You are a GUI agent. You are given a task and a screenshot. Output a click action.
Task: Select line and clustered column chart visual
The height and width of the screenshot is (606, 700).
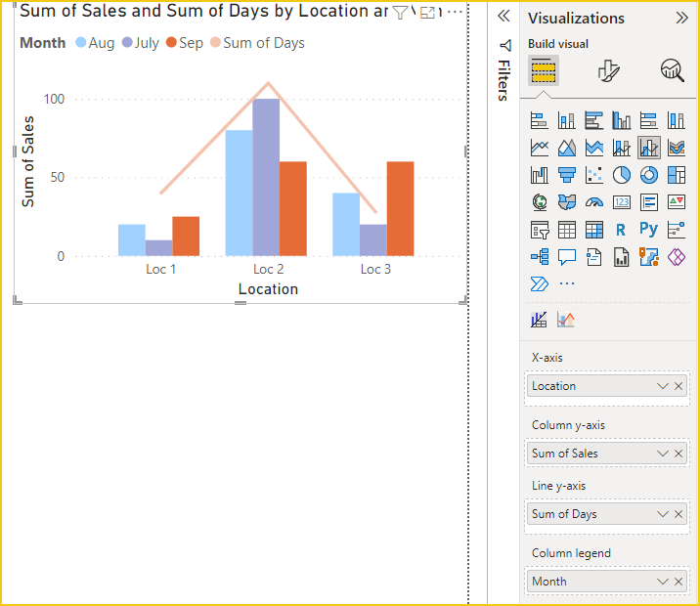pyautogui.click(x=648, y=148)
